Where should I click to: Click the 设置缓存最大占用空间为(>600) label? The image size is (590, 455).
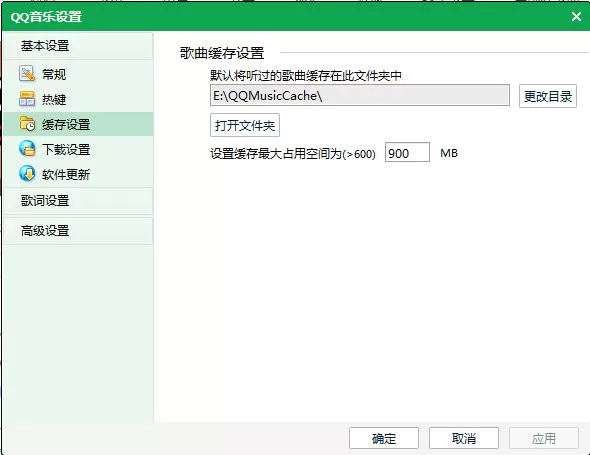point(293,154)
